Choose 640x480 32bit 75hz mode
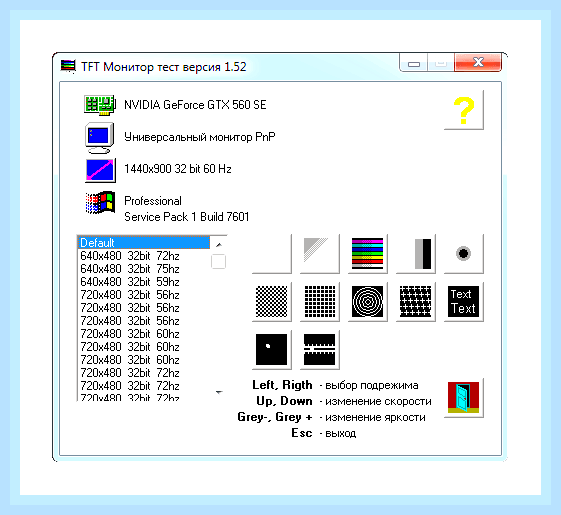Image resolution: width=561 pixels, height=515 pixels. tap(143, 269)
